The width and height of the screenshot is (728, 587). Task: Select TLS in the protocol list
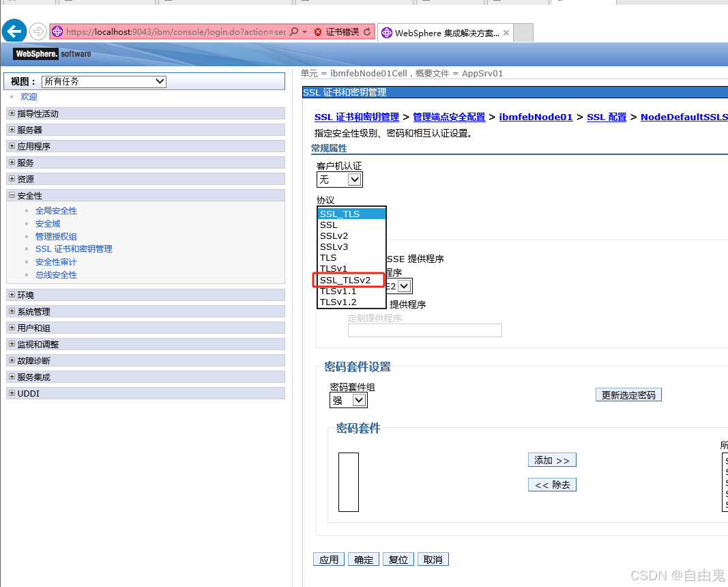pos(351,258)
